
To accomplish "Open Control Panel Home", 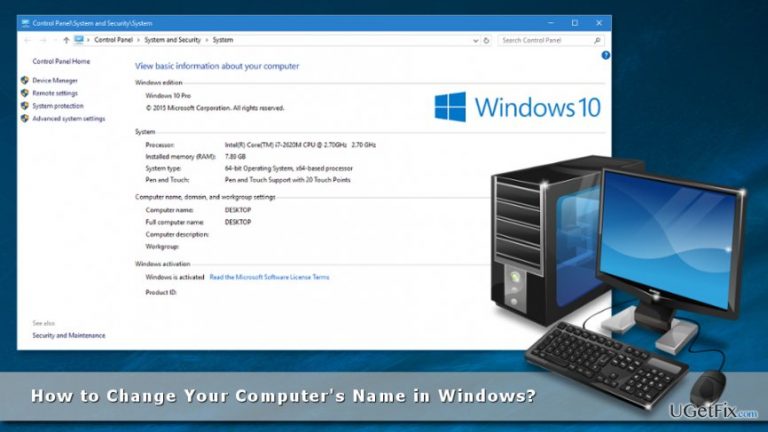I will (x=61, y=61).
